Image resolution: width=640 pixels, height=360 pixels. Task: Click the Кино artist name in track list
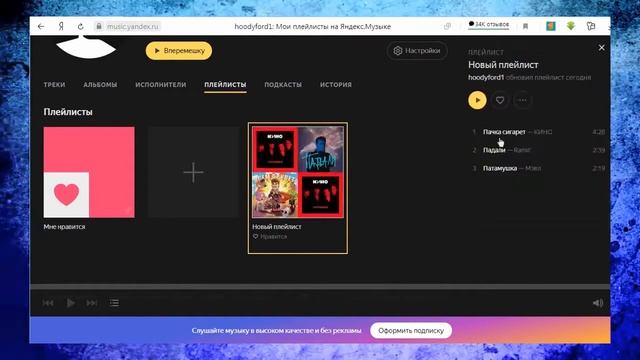(x=543, y=132)
